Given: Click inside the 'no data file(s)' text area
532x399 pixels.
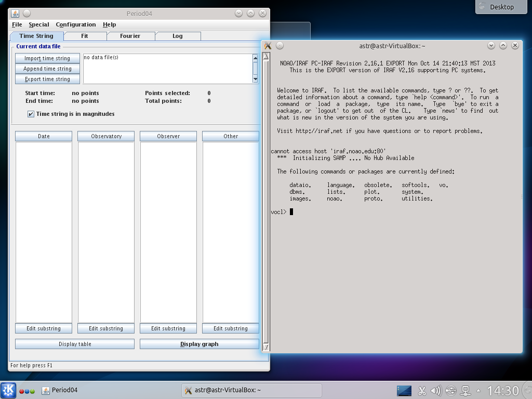Looking at the screenshot, I should [x=168, y=69].
